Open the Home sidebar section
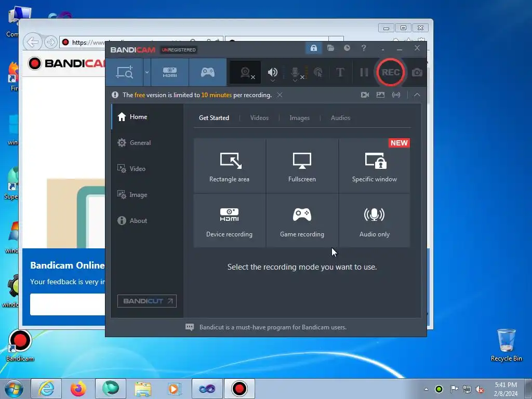The width and height of the screenshot is (532, 399). (147, 117)
